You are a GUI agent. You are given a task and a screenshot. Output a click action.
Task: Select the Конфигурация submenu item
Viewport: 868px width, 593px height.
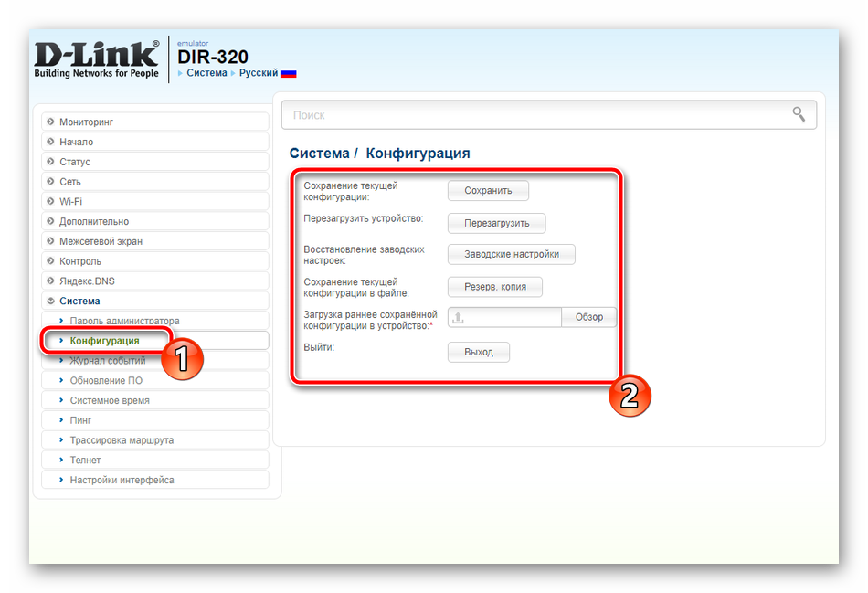(x=155, y=341)
